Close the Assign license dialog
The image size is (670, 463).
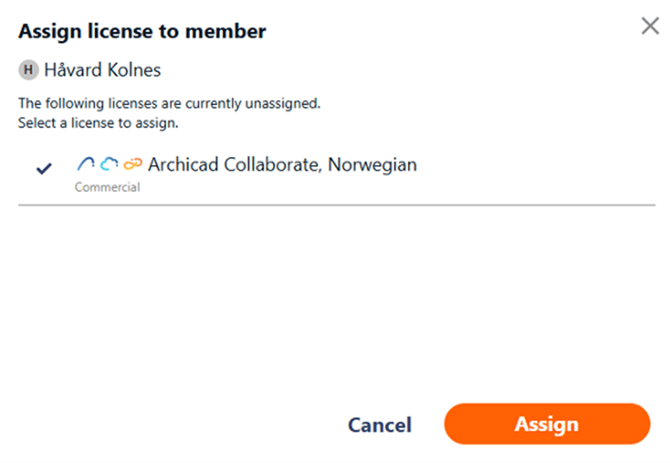click(x=650, y=27)
